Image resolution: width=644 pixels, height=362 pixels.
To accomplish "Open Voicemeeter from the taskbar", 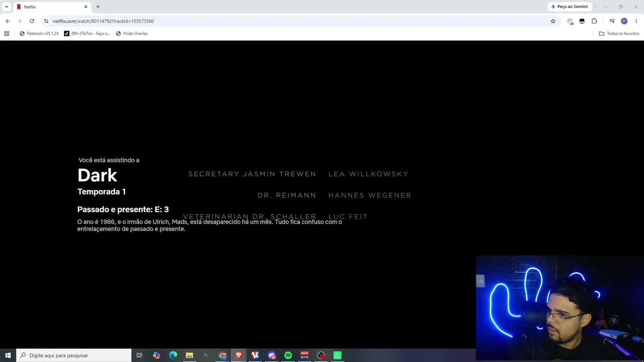I will point(304,355).
